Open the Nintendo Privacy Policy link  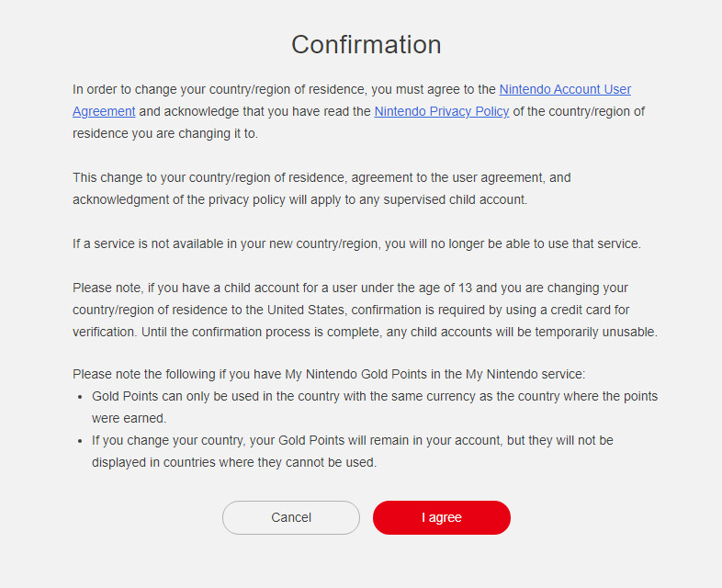click(x=441, y=111)
